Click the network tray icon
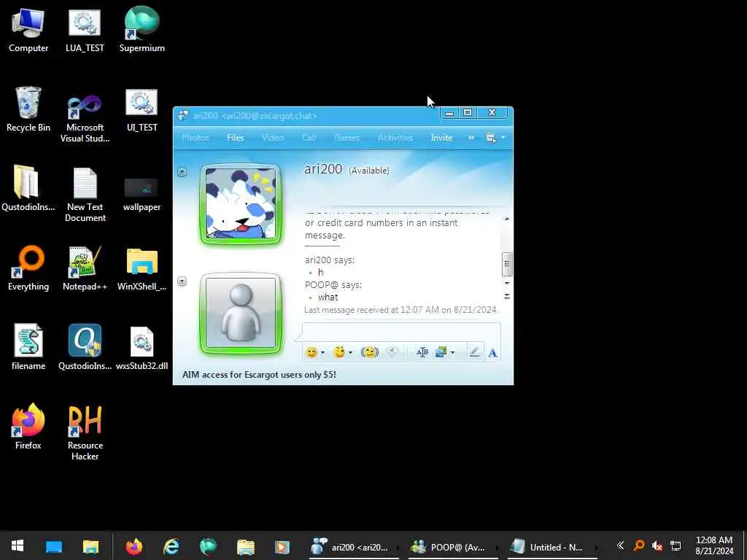This screenshot has height=560, width=747. click(676, 546)
